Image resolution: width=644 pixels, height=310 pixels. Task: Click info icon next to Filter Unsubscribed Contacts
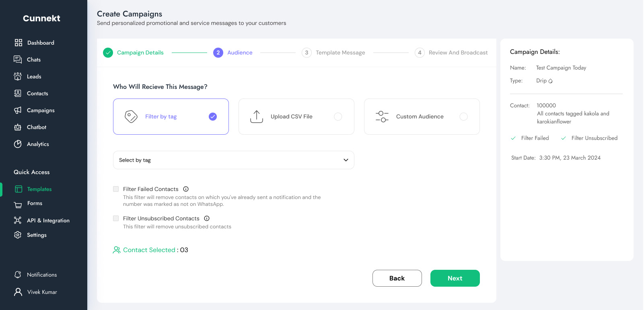(207, 218)
